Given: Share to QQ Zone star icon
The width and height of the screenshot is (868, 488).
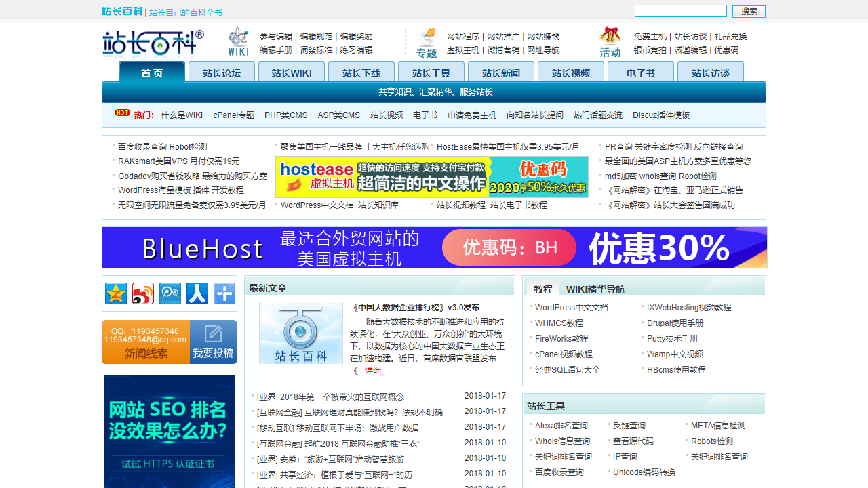Looking at the screenshot, I should click(116, 293).
